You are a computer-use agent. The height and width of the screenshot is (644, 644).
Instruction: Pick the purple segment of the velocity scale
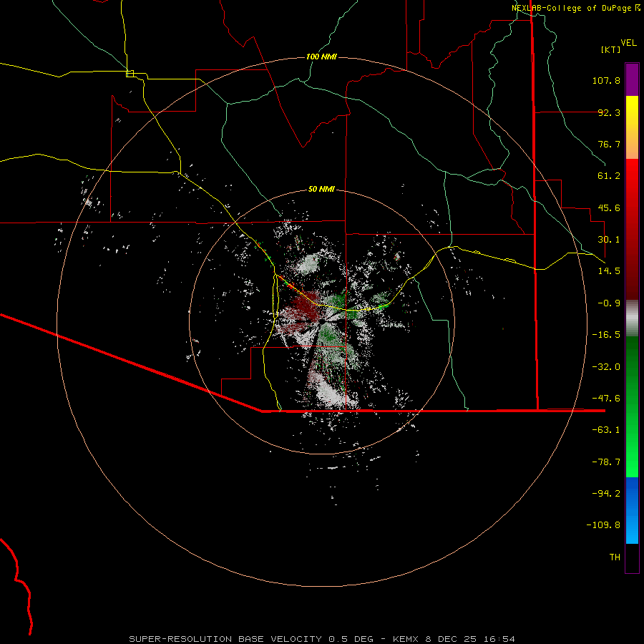[632, 79]
